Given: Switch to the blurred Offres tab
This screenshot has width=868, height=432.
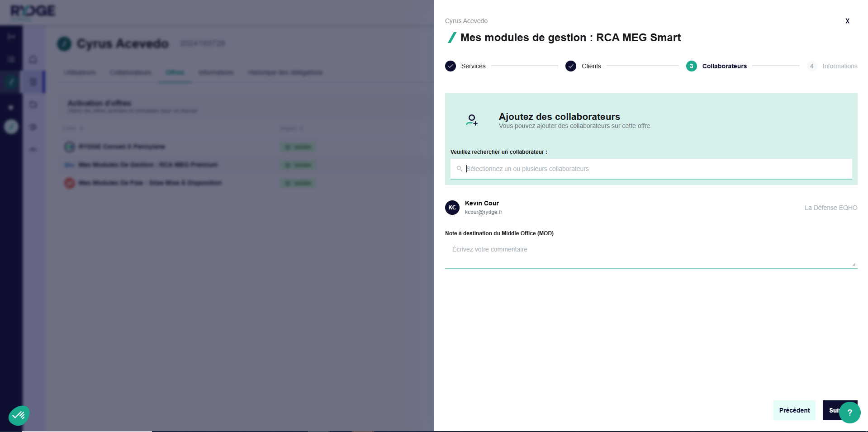Looking at the screenshot, I should 175,72.
